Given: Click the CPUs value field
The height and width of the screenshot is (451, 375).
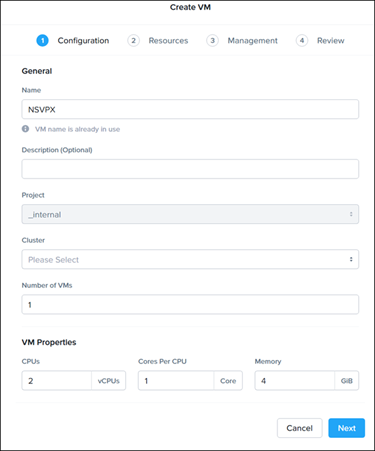Looking at the screenshot, I should (57, 381).
